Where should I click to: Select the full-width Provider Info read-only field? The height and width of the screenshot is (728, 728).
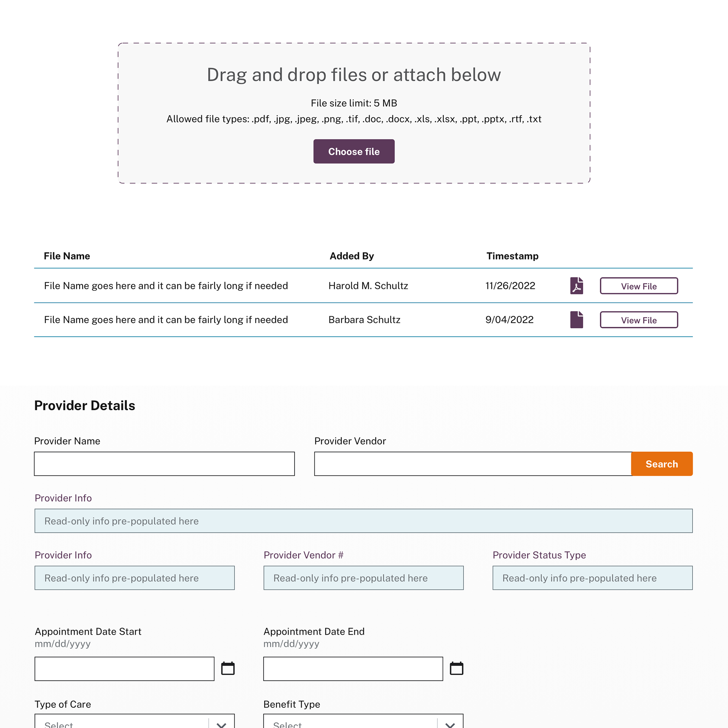[x=364, y=521]
